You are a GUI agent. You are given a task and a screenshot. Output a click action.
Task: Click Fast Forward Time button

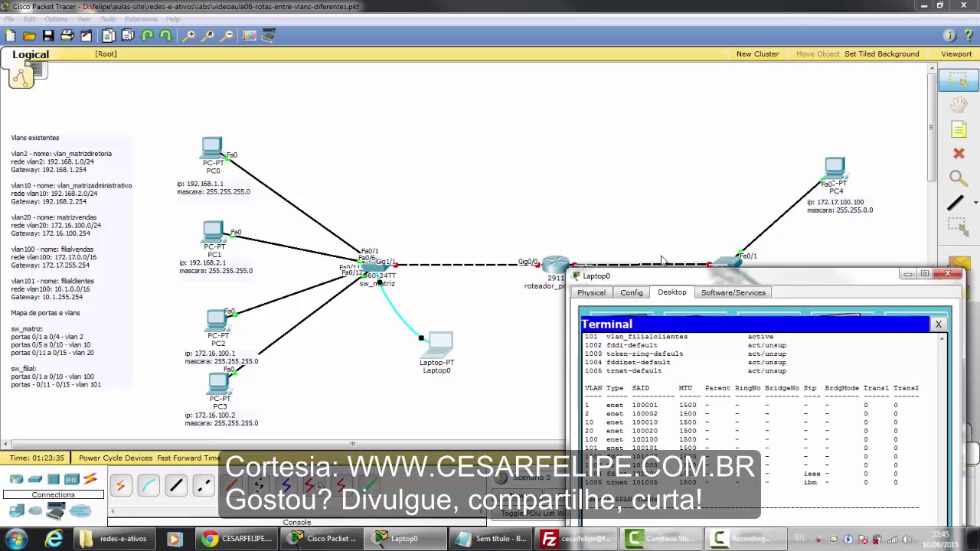188,458
